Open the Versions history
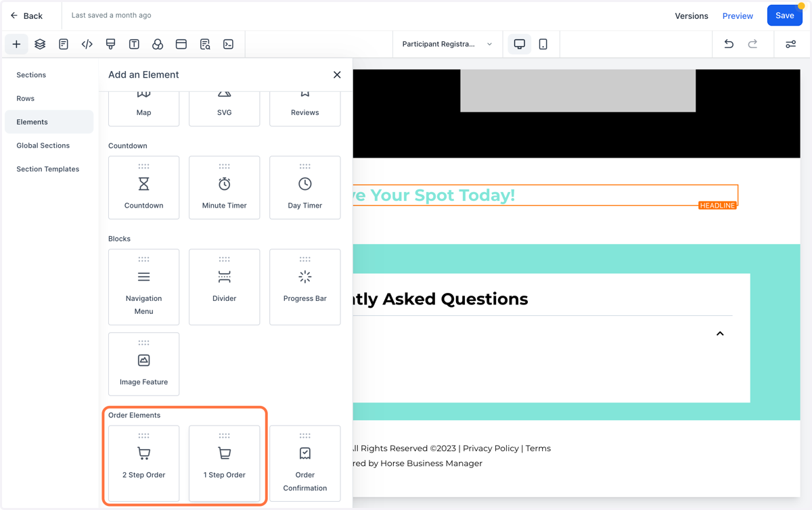The image size is (812, 510). 692,16
